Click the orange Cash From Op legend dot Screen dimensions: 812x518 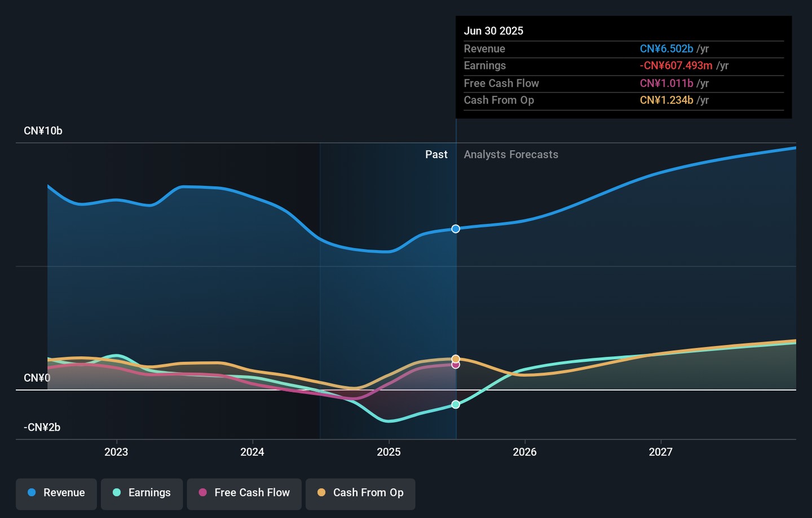(321, 493)
